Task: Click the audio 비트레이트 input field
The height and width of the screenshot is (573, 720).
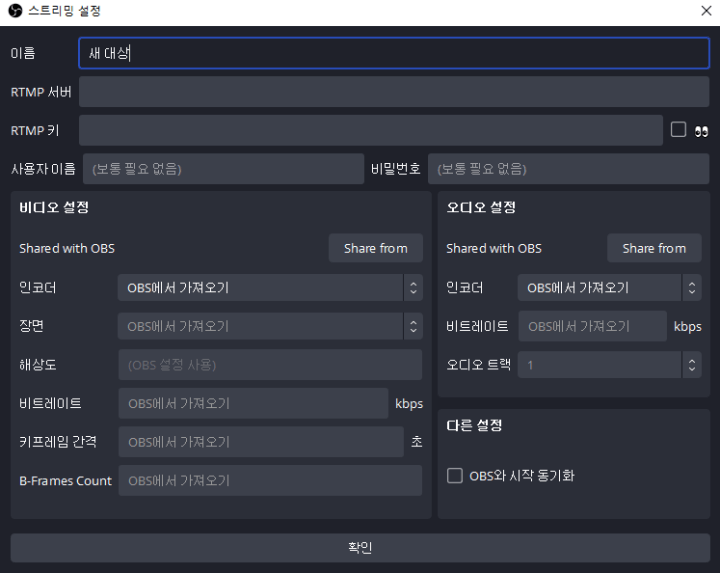Action: (592, 326)
